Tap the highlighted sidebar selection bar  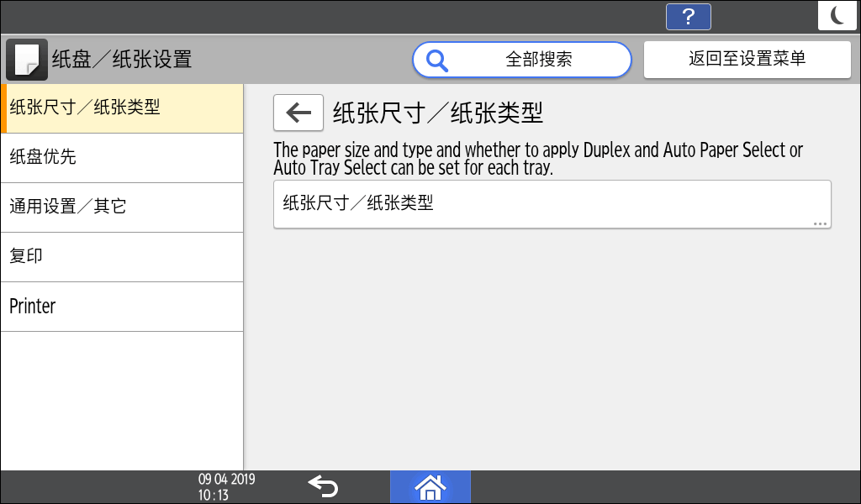click(x=3, y=108)
